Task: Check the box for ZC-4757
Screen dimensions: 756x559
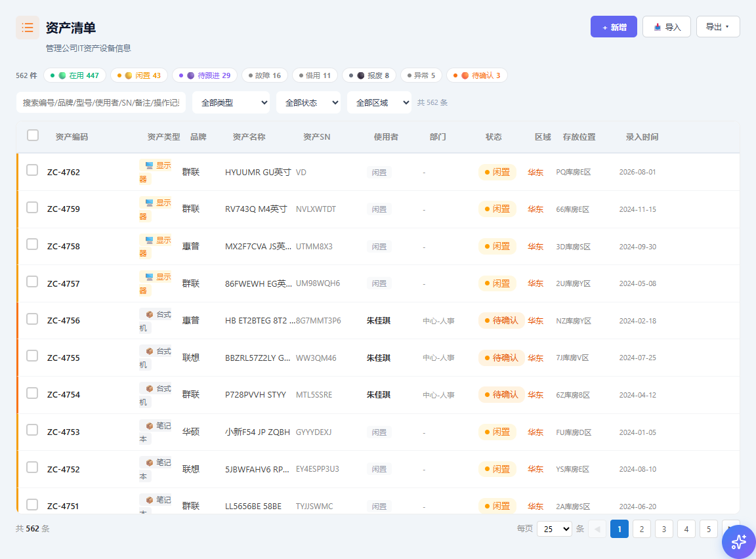Action: 32,281
